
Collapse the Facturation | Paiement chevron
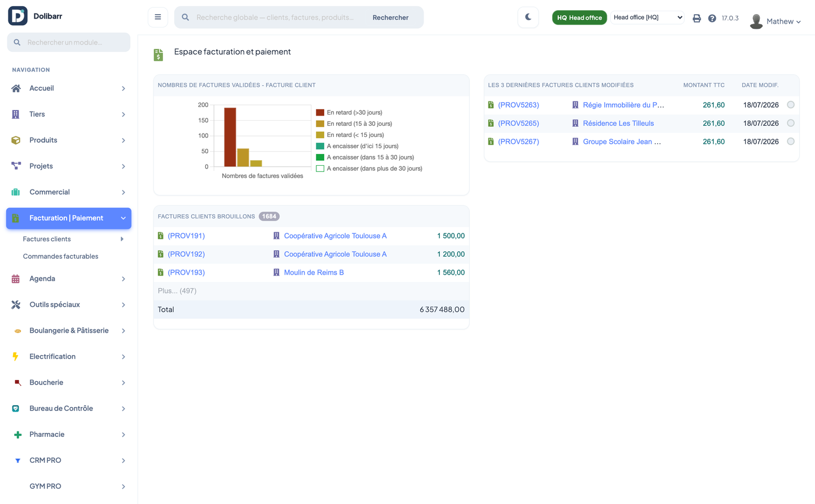[x=123, y=218]
